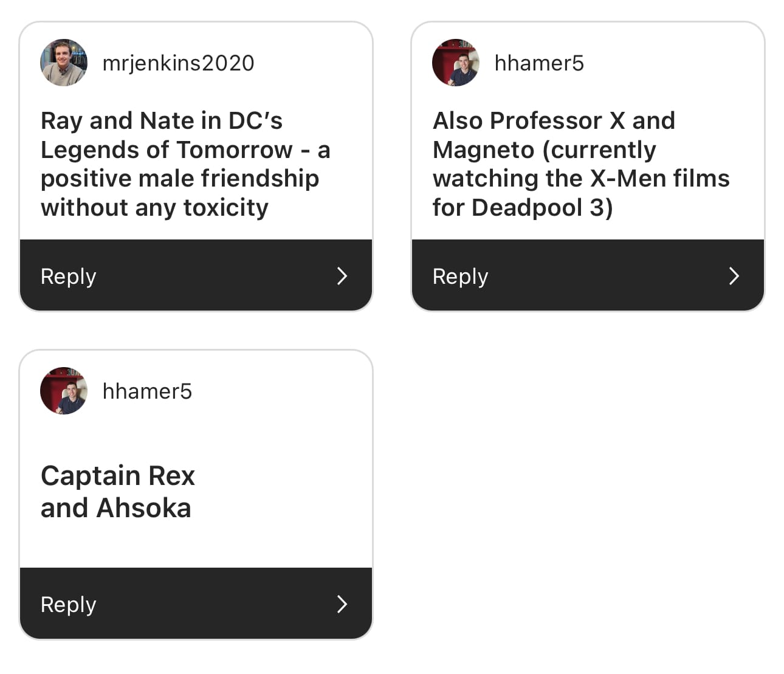This screenshot has height=674, width=784.
Task: Open the Also Professor X and Magneto text
Action: coord(581,164)
